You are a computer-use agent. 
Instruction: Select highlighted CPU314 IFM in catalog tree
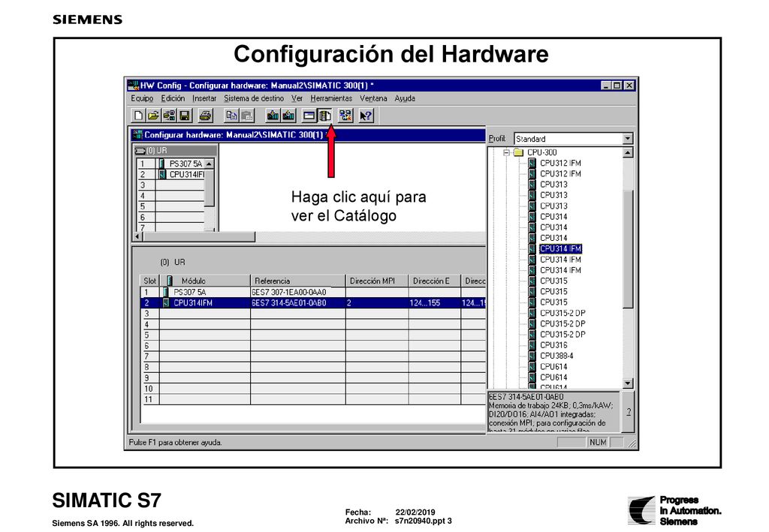(560, 249)
